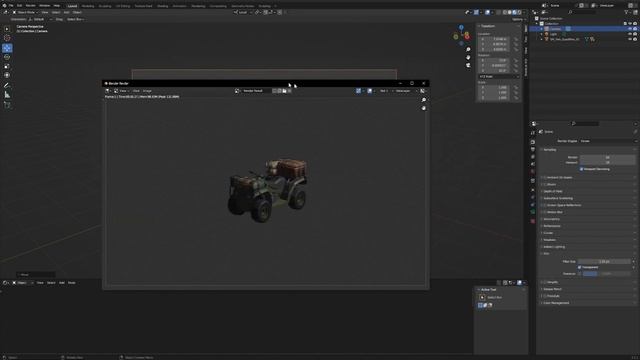Enable the Motion Blur checkbox
The width and height of the screenshot is (640, 360).
click(x=545, y=212)
